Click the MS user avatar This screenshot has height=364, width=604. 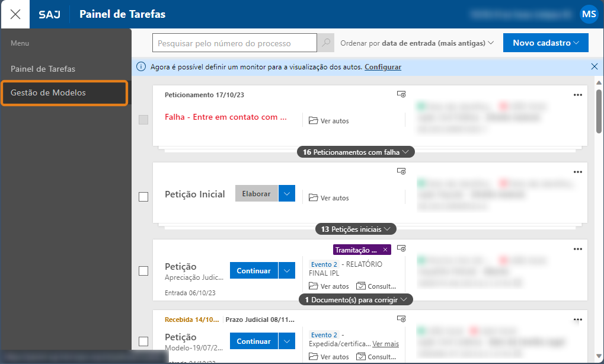click(x=589, y=14)
